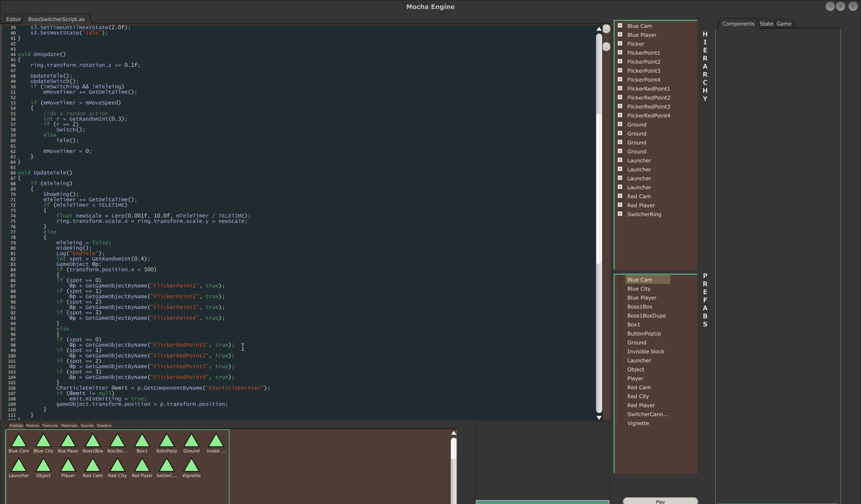This screenshot has height=504, width=861.
Task: Click the Prefabs tab in asset browser
Action: [x=16, y=426]
